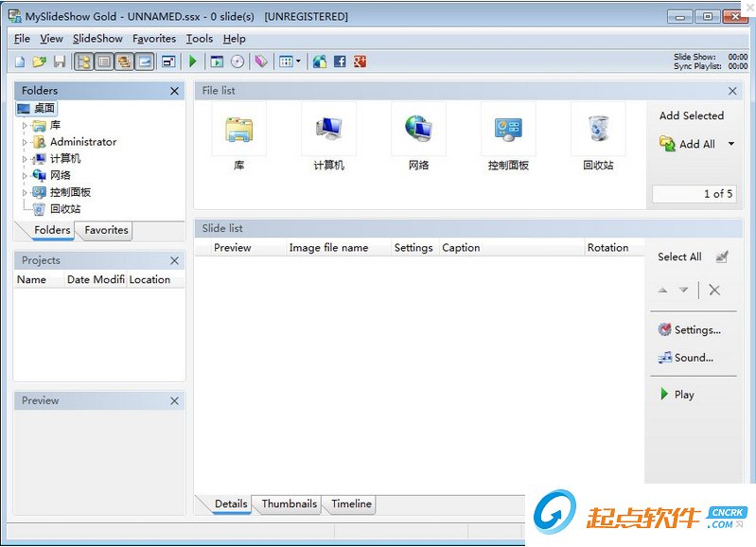Toggle the Projects panel toolbar button
The width and height of the screenshot is (756, 547).
[124, 62]
